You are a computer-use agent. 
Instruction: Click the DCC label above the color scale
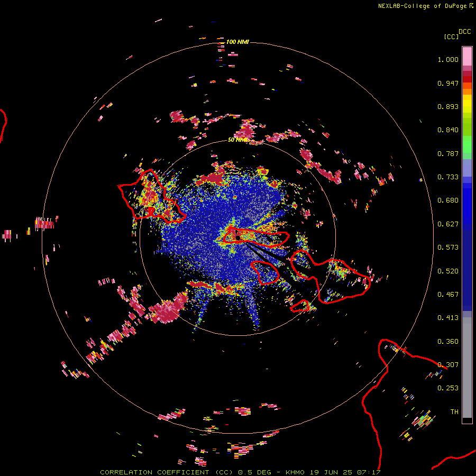pyautogui.click(x=465, y=32)
